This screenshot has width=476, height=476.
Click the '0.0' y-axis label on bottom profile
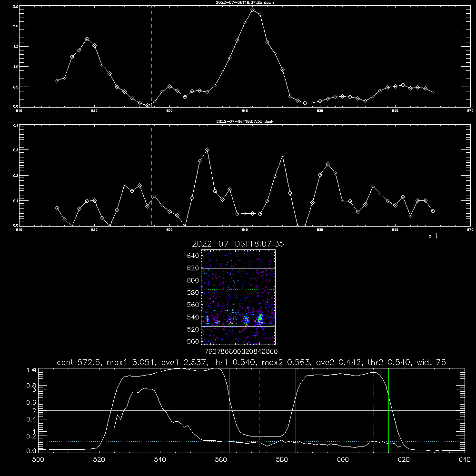tap(31, 451)
